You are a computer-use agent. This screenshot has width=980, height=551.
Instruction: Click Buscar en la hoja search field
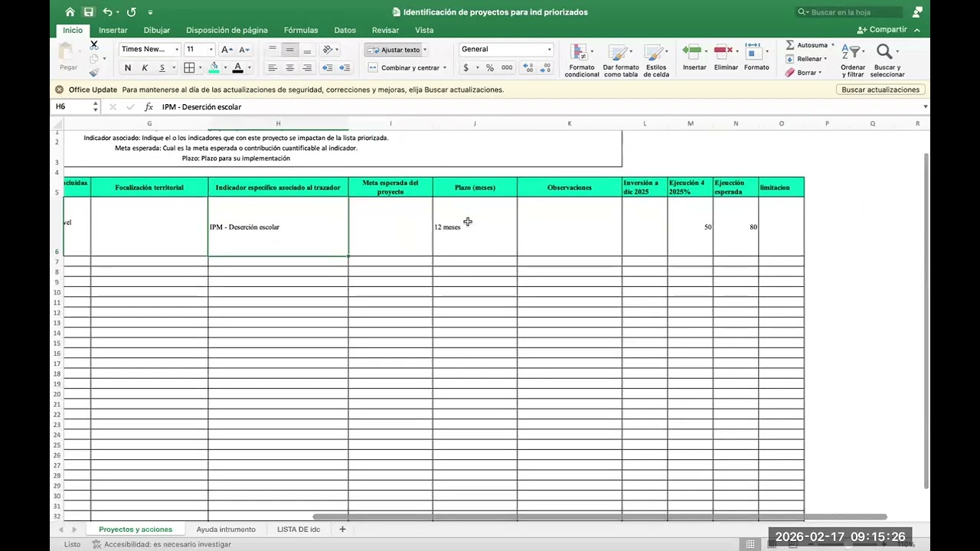848,12
